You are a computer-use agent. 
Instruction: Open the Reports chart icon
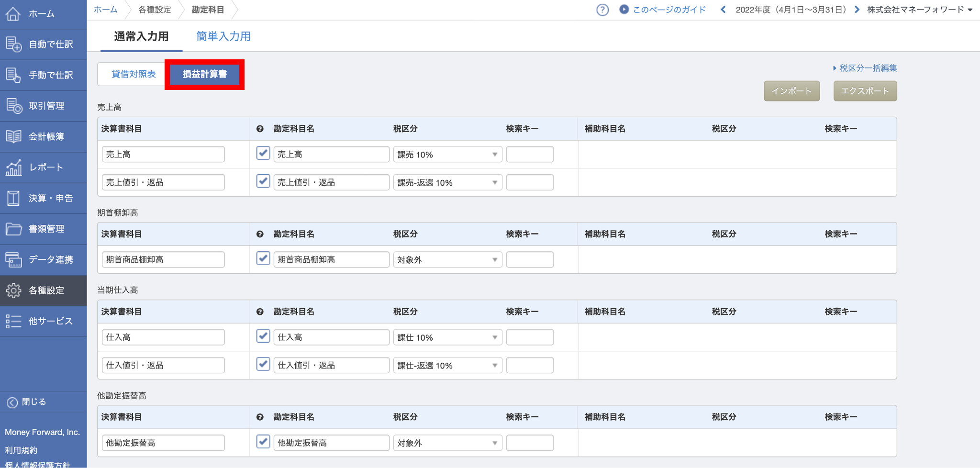point(13,167)
